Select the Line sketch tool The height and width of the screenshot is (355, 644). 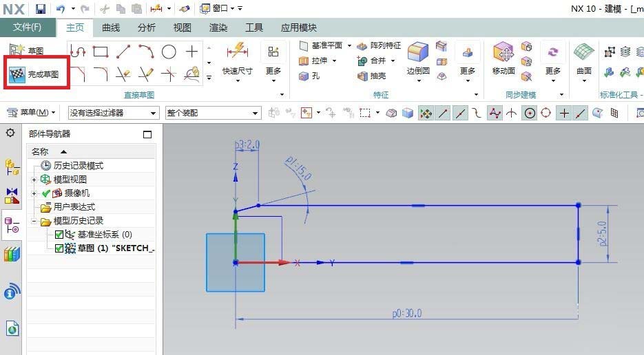pyautogui.click(x=123, y=52)
